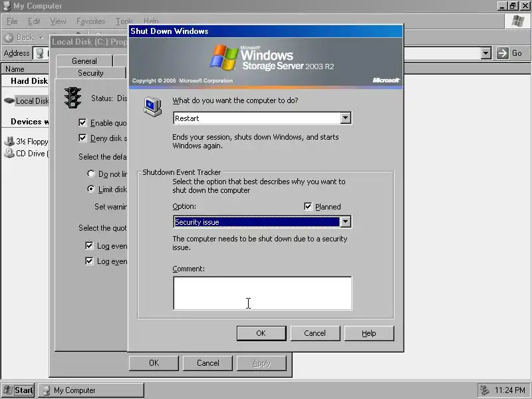Toggle the second Log event checkbox
The width and height of the screenshot is (532, 399).
pos(89,261)
